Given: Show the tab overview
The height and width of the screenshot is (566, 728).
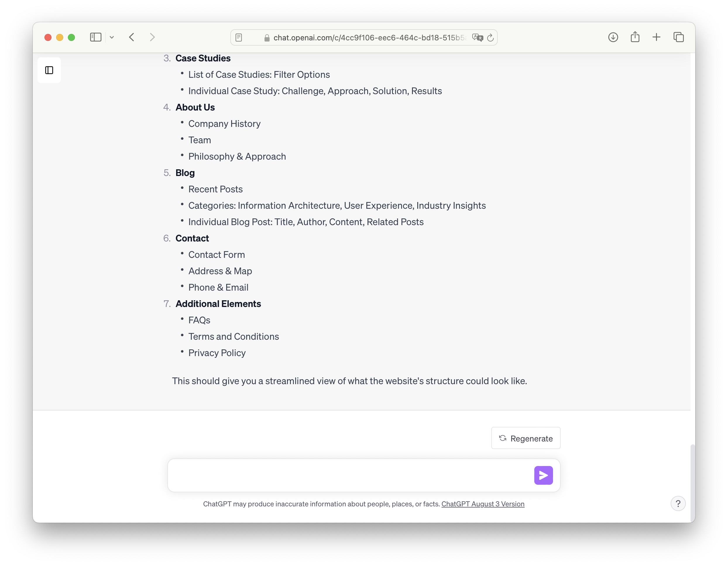Looking at the screenshot, I should (x=678, y=37).
